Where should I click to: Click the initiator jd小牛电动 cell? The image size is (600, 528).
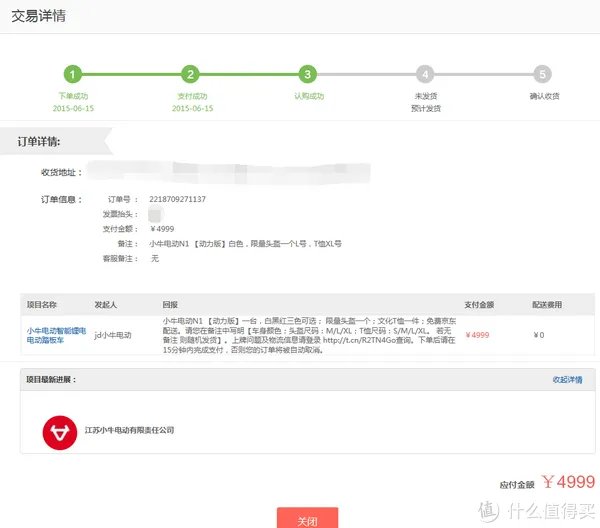(x=113, y=335)
